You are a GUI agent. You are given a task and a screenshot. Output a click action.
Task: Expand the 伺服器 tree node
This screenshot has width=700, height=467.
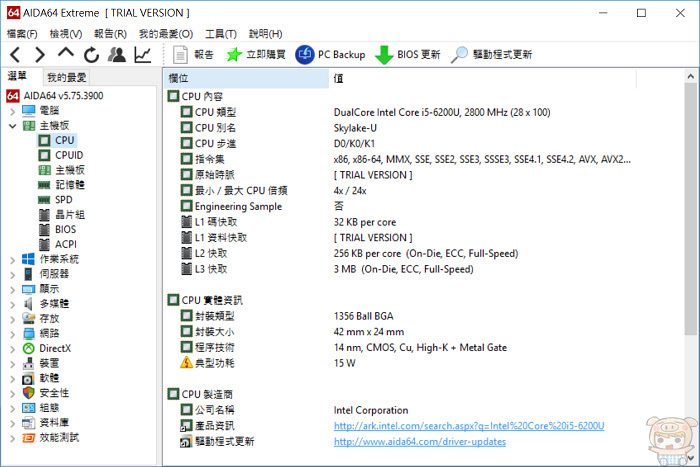click(x=12, y=275)
